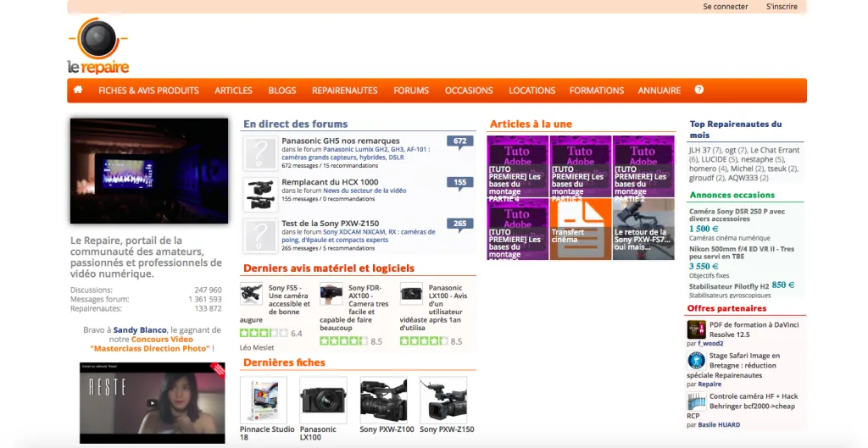Image resolution: width=868 pixels, height=448 pixels.
Task: Open the Articles à la une heading
Action: [531, 124]
